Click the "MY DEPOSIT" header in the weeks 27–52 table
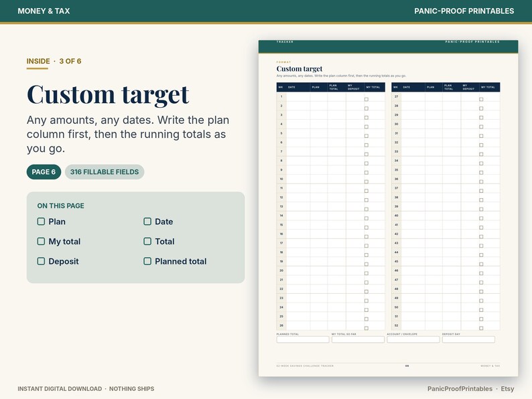The width and height of the screenshot is (532, 399). click(x=468, y=88)
